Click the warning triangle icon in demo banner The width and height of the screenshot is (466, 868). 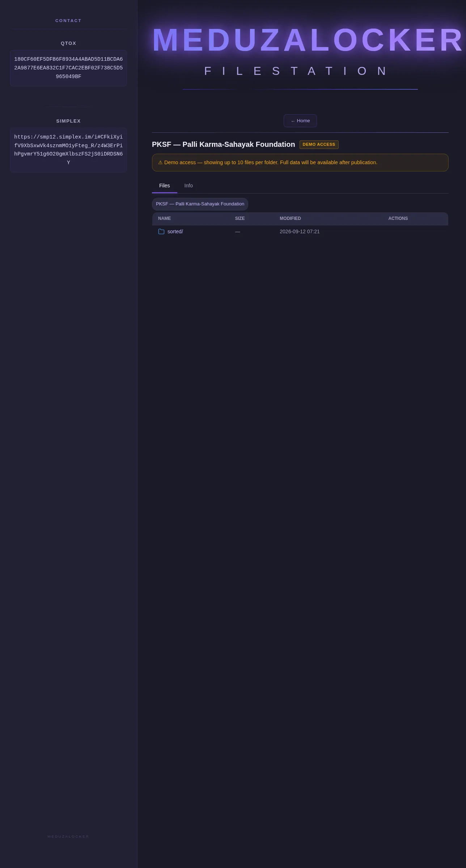pos(160,163)
